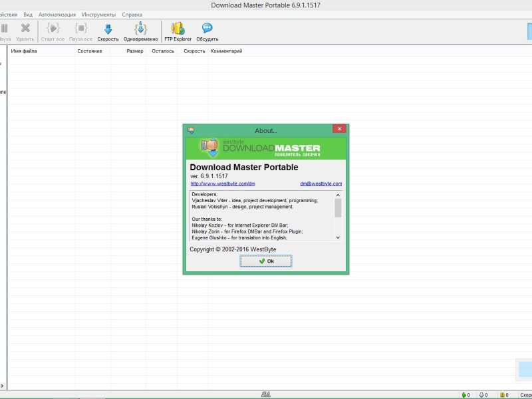The height and width of the screenshot is (399, 532).
Task: Click the "Nikolay Kozlov" thanks line
Action: click(x=240, y=225)
